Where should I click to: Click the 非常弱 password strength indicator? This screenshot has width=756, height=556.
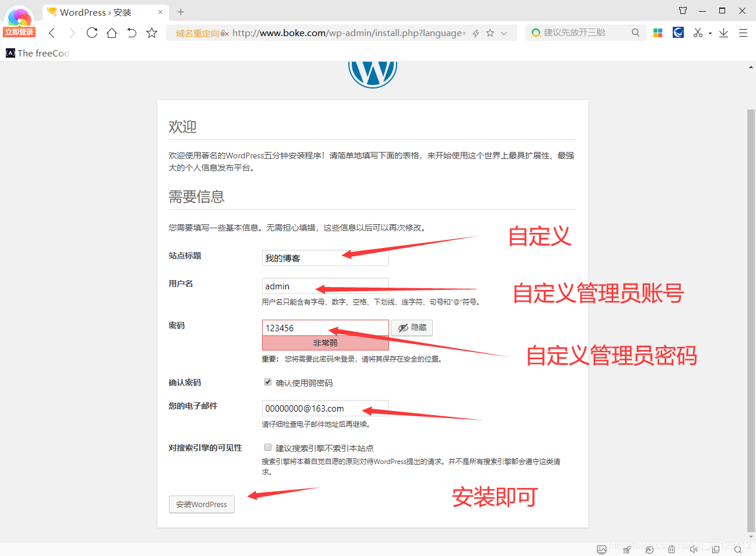pos(325,343)
